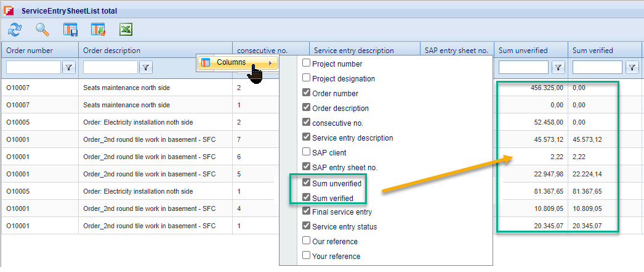This screenshot has height=272, width=644.
Task: Click the filter icon for Sum unverified
Action: click(558, 67)
